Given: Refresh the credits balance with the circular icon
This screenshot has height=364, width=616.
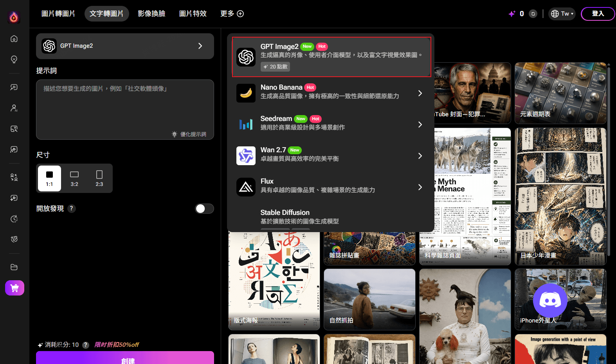Looking at the screenshot, I should tap(533, 14).
